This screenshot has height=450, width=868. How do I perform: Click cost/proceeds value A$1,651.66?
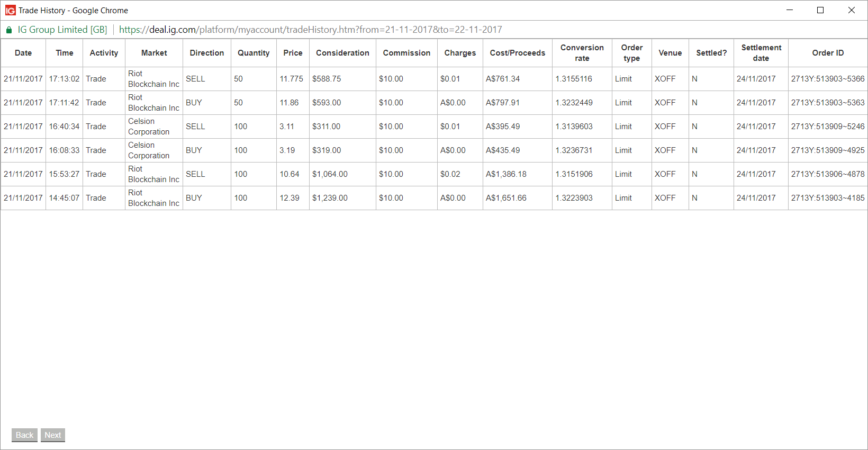pos(506,198)
